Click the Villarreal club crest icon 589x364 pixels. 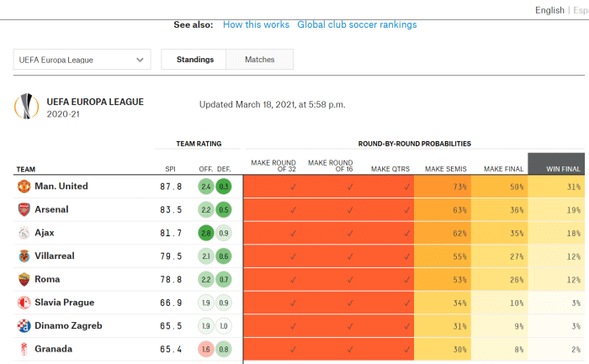[24, 256]
